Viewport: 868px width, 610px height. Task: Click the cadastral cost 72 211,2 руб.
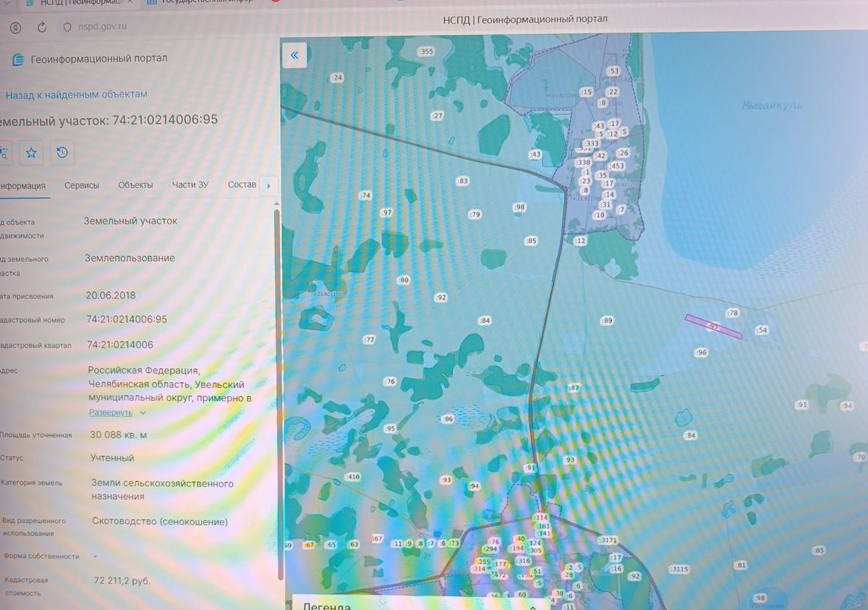(x=122, y=581)
